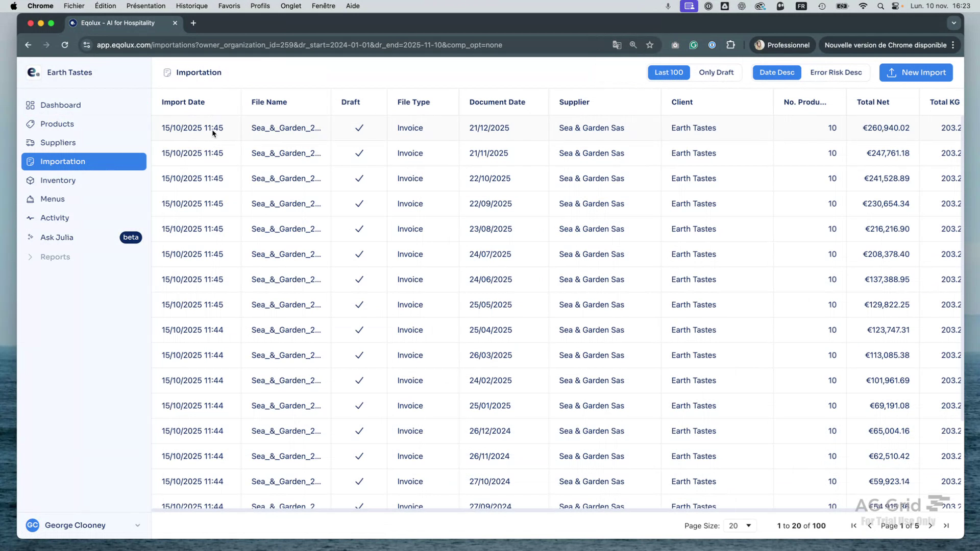Switch to the Eqolux browser tab
980x551 pixels.
(x=117, y=23)
